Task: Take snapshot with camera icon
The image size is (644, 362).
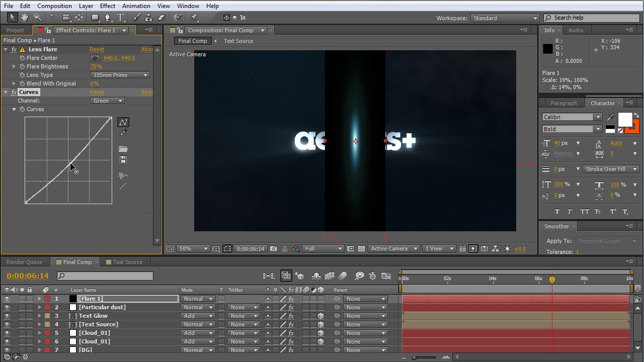Action: click(x=273, y=248)
